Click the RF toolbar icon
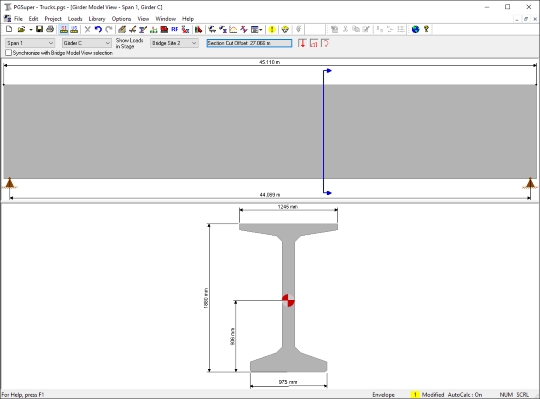Viewport: 540px width, 399px height. (x=175, y=29)
